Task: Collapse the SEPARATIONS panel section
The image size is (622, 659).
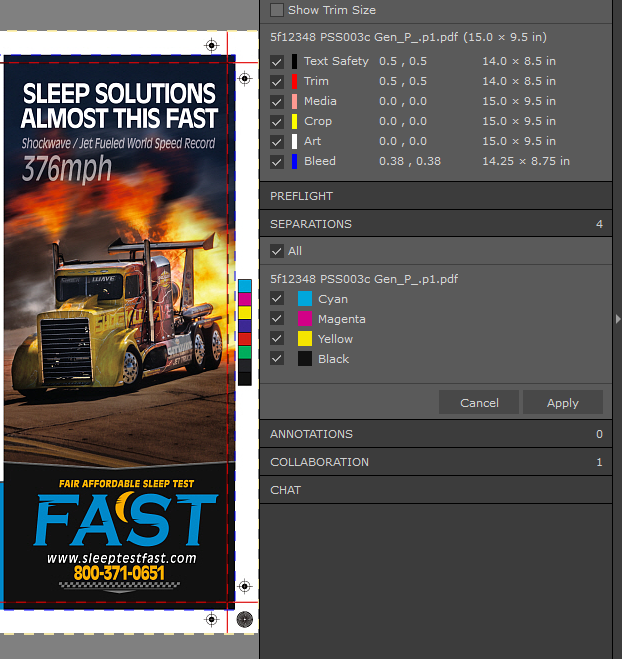Action: (436, 224)
